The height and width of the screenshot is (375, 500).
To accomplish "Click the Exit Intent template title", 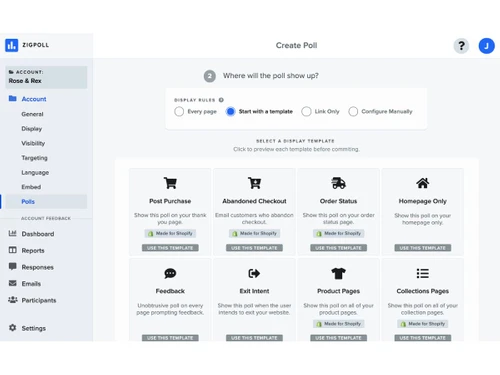I will click(254, 291).
